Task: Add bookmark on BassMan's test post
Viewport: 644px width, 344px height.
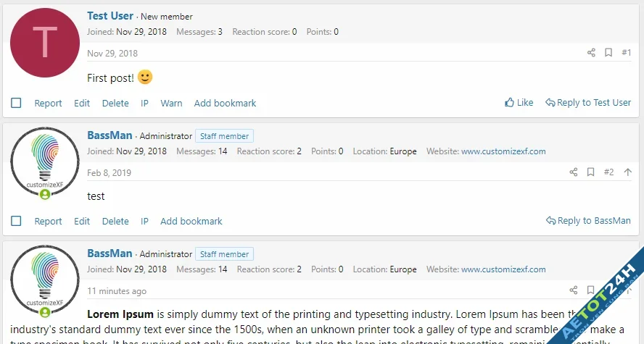Action: pyautogui.click(x=191, y=221)
